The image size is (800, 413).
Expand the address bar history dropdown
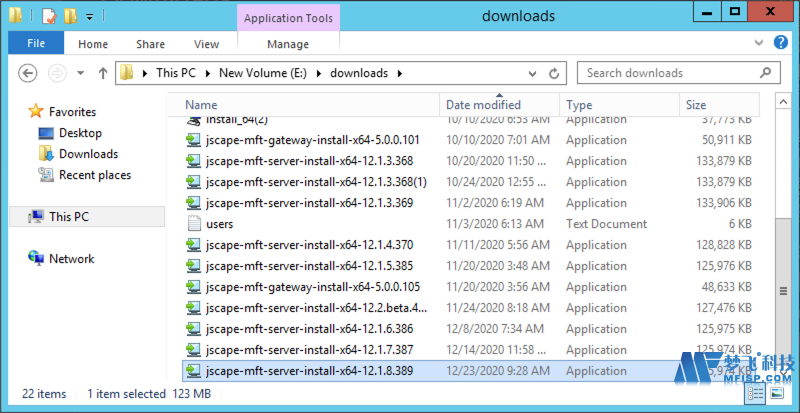point(533,74)
